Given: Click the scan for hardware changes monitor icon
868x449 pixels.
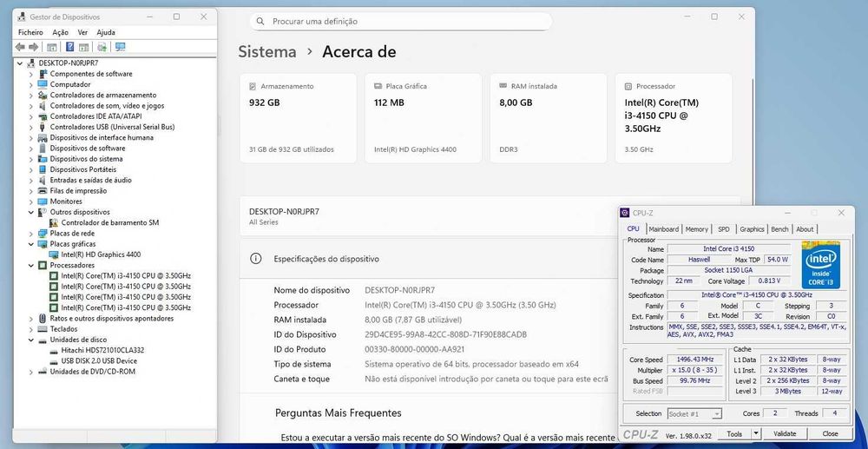Looking at the screenshot, I should click(120, 47).
